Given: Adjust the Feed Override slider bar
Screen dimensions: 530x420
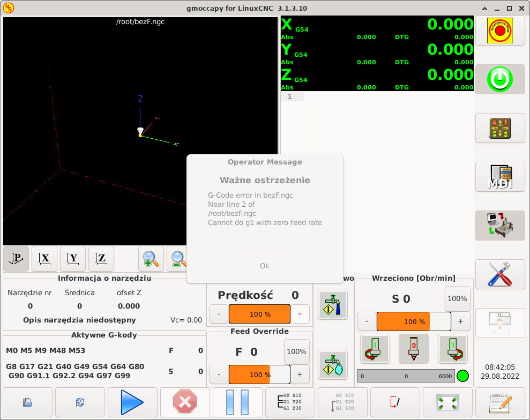Looking at the screenshot, I should coord(259,374).
